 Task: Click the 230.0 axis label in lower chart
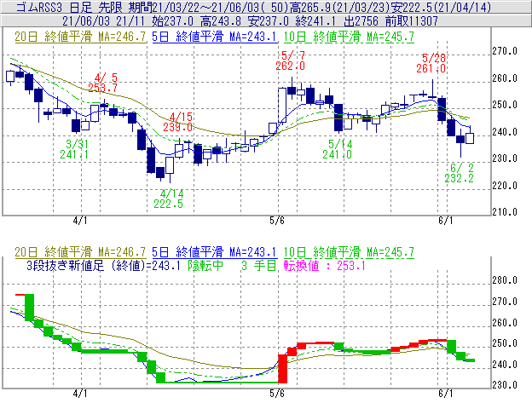click(505, 385)
